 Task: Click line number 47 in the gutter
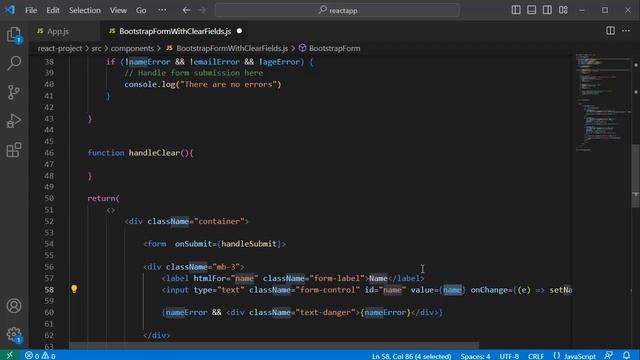click(x=49, y=164)
